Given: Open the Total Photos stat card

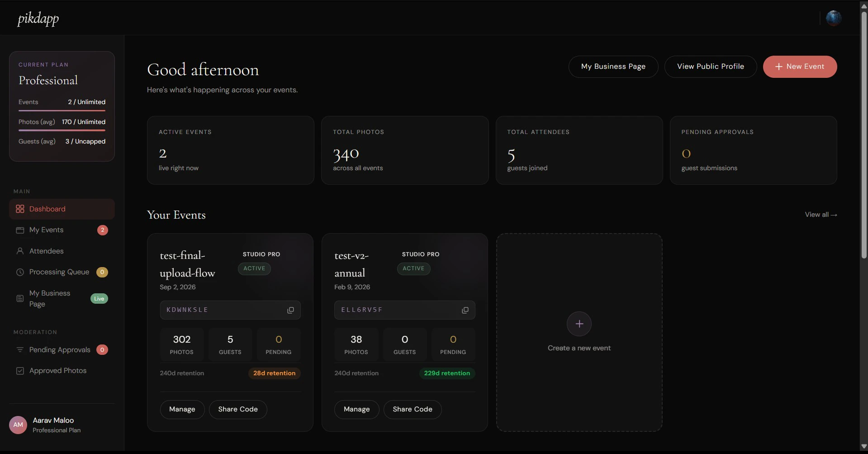Looking at the screenshot, I should coord(405,150).
